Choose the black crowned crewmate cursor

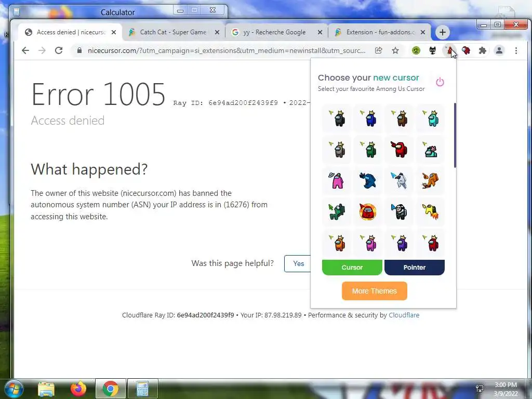click(x=337, y=119)
